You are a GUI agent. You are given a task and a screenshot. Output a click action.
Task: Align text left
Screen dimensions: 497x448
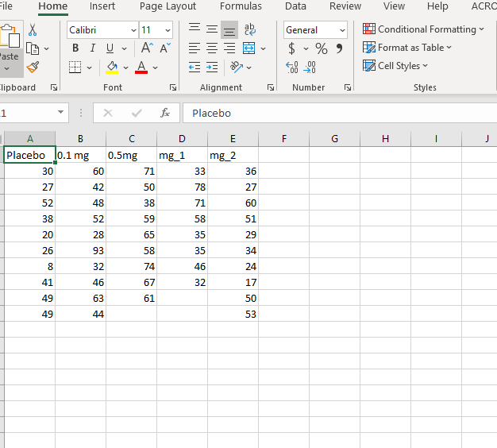click(195, 48)
